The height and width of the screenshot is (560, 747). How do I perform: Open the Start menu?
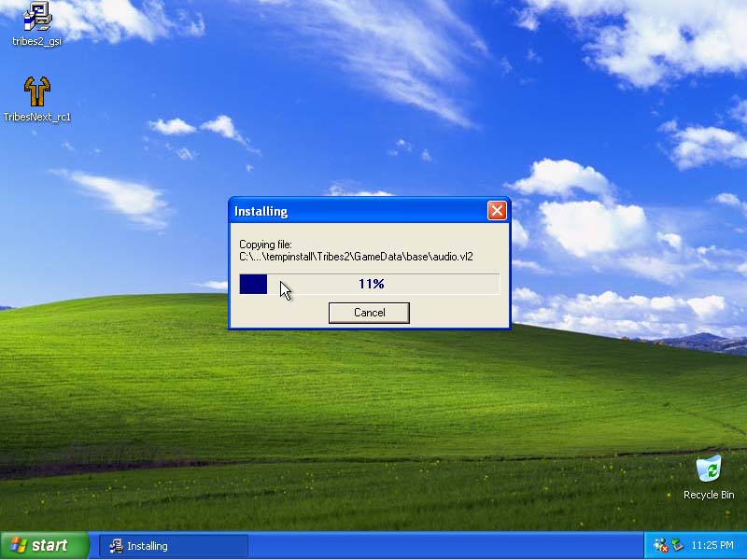(x=45, y=546)
